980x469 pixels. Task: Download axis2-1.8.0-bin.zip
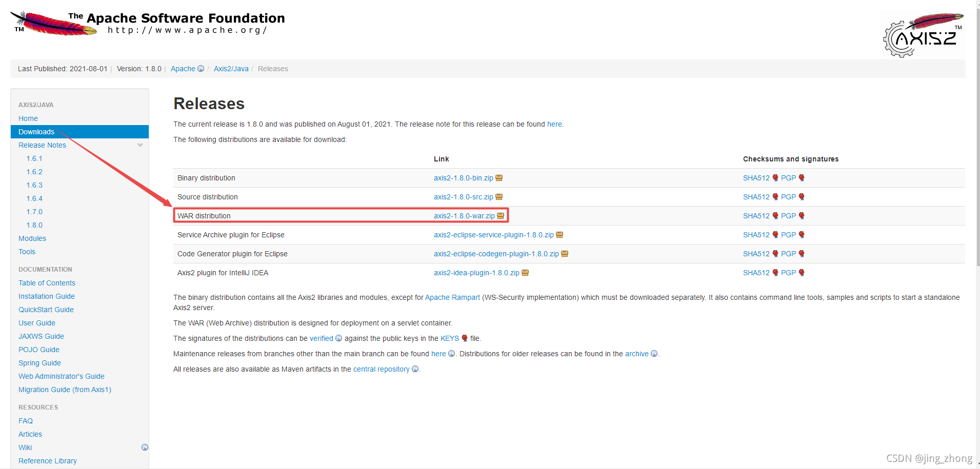click(464, 178)
